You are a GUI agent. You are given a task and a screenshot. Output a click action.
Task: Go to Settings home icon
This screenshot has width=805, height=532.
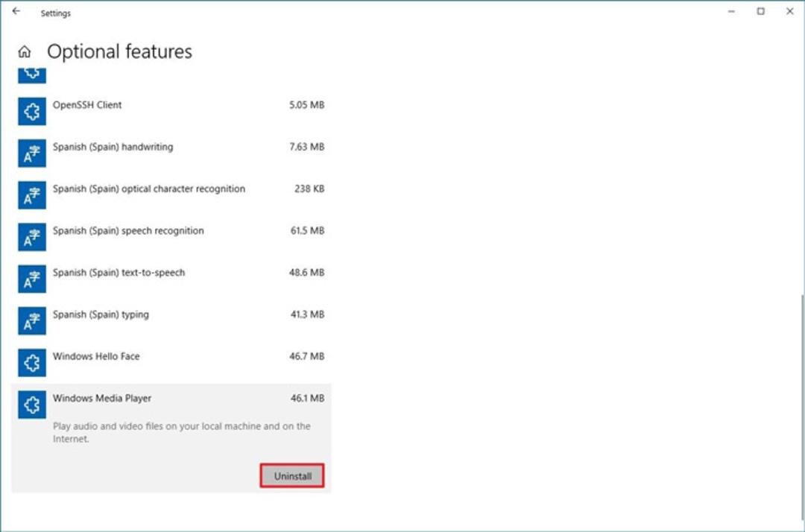24,52
